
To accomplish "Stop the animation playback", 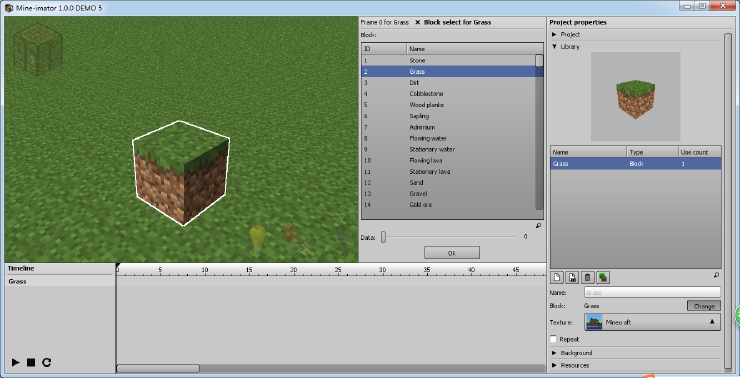I will [x=31, y=362].
